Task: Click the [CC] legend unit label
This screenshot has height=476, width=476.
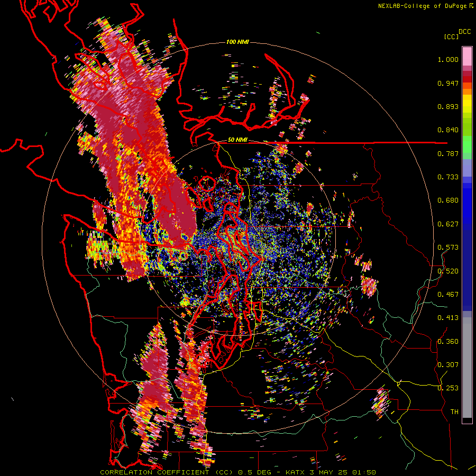Action: click(452, 36)
